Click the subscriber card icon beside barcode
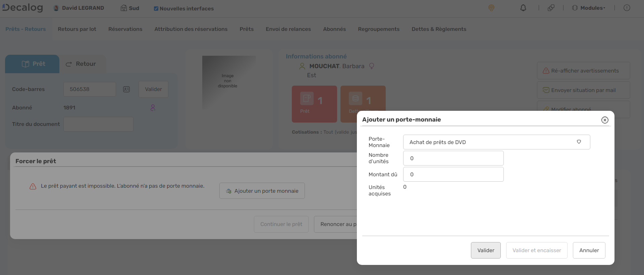This screenshot has height=275, width=644. [126, 89]
